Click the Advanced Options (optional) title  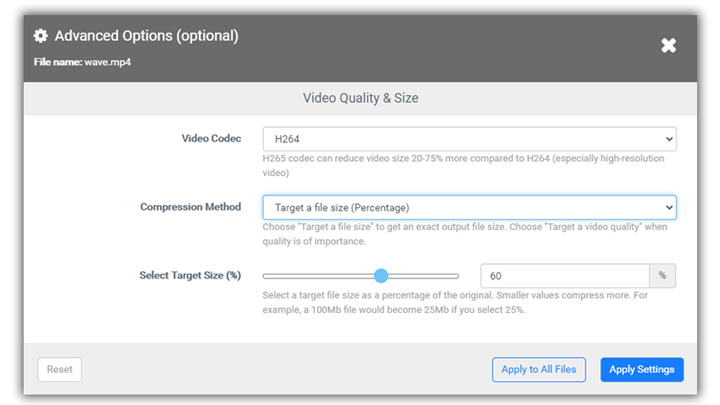(146, 36)
